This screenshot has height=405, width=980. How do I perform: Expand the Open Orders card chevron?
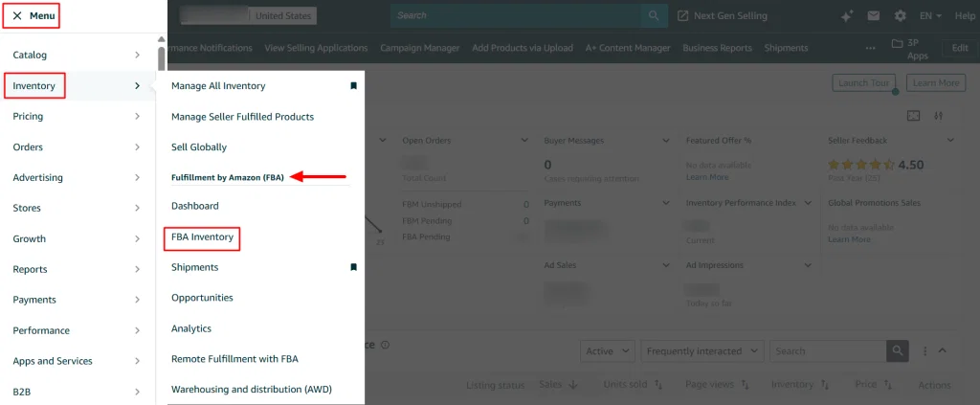524,141
